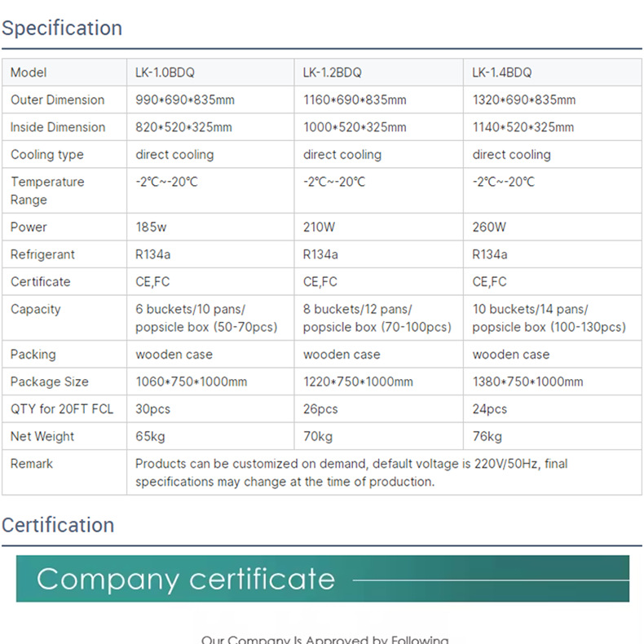The image size is (644, 644).
Task: Click wooden case under LK-1.2BDQ
Action: (x=342, y=355)
